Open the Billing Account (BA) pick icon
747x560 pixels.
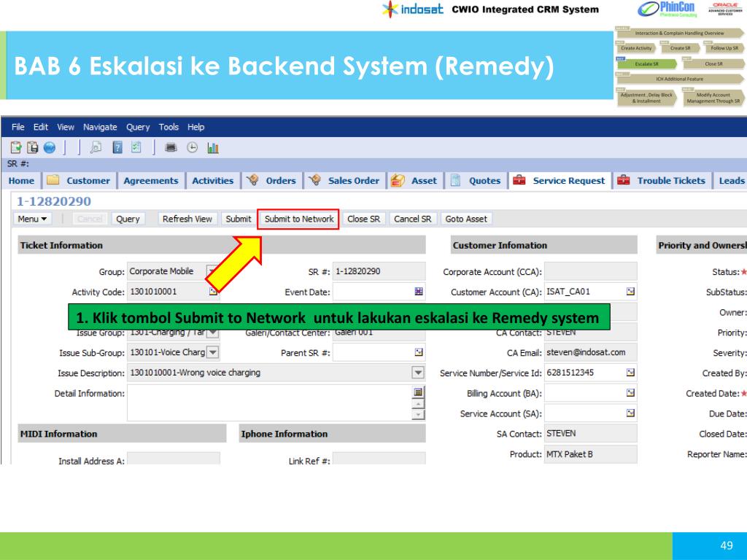click(630, 393)
